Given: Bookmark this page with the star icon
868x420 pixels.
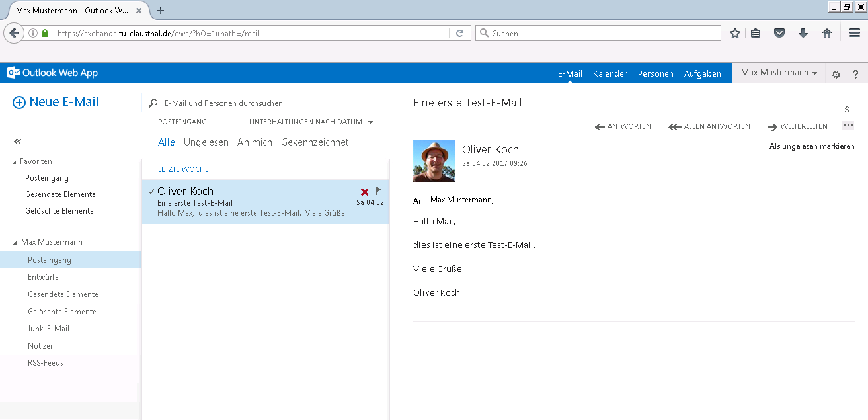Looking at the screenshot, I should [734, 34].
